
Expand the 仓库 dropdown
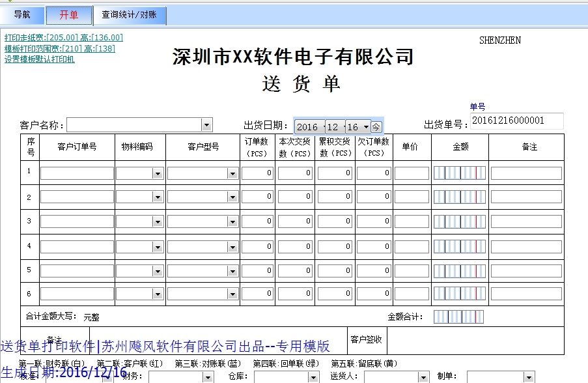[x=313, y=377]
